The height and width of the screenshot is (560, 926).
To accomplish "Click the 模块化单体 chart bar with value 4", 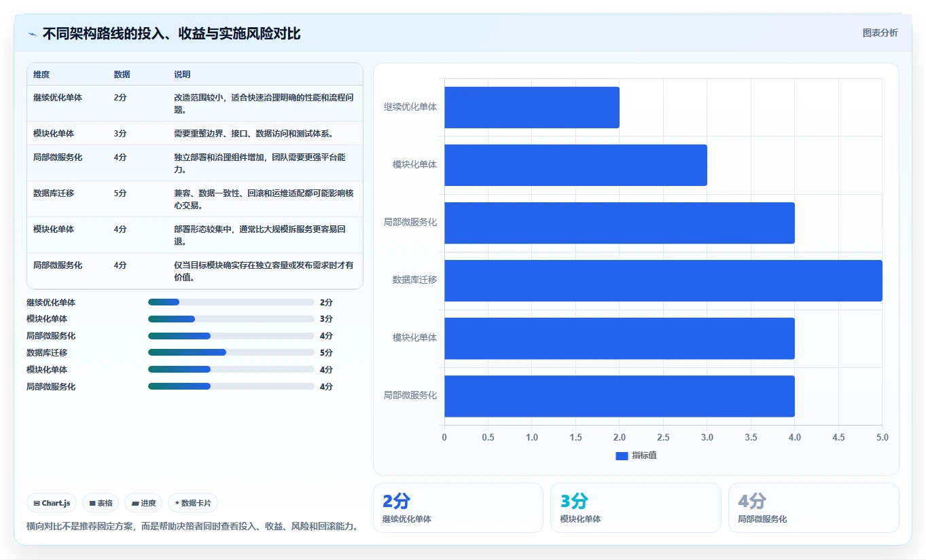I will point(620,338).
